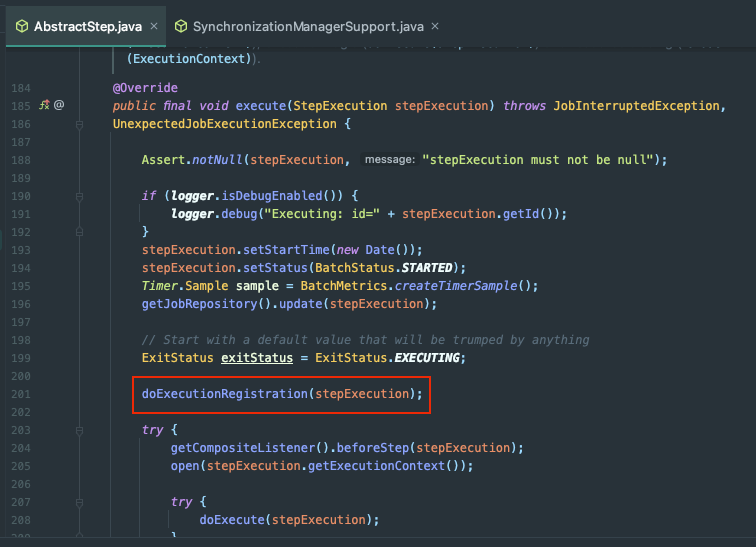Image resolution: width=756 pixels, height=547 pixels.
Task: Click getCompositeListener call on line 204
Action: (243, 448)
